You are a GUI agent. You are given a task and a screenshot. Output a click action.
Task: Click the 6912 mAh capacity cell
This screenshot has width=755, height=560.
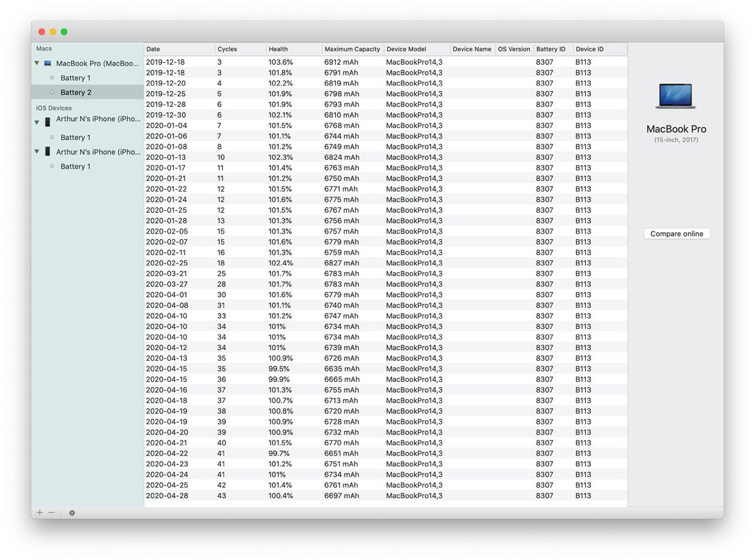tap(342, 62)
